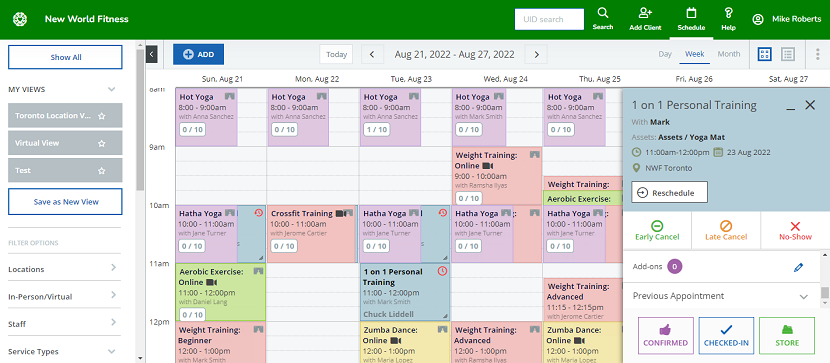
Task: Click the CHECKED-IN checkmark button
Action: coord(726,335)
